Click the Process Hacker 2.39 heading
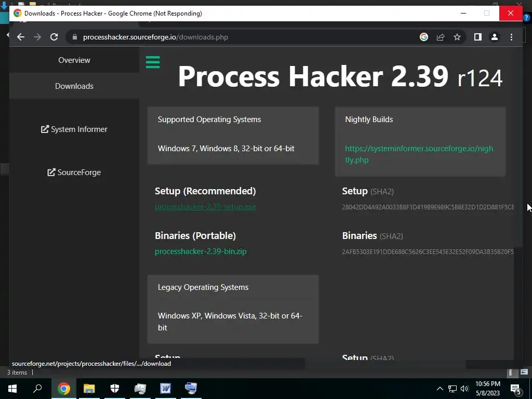Viewport: 532px width, 399px height. [340, 76]
